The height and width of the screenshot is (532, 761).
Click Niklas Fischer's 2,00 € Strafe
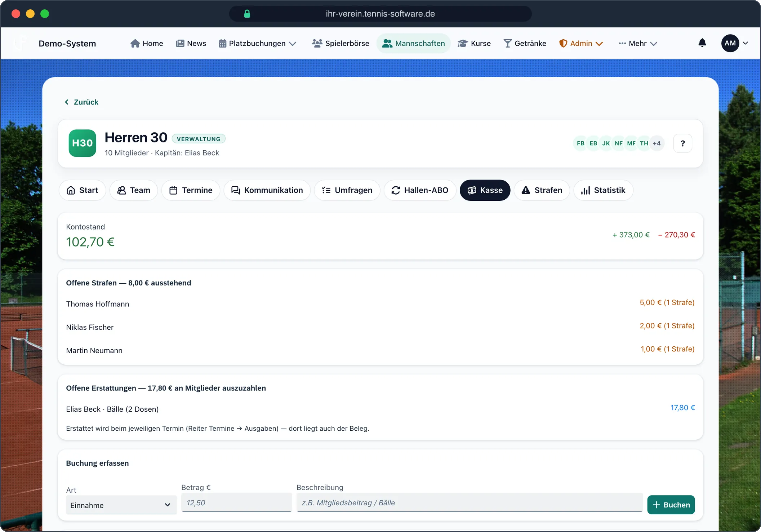(x=667, y=326)
